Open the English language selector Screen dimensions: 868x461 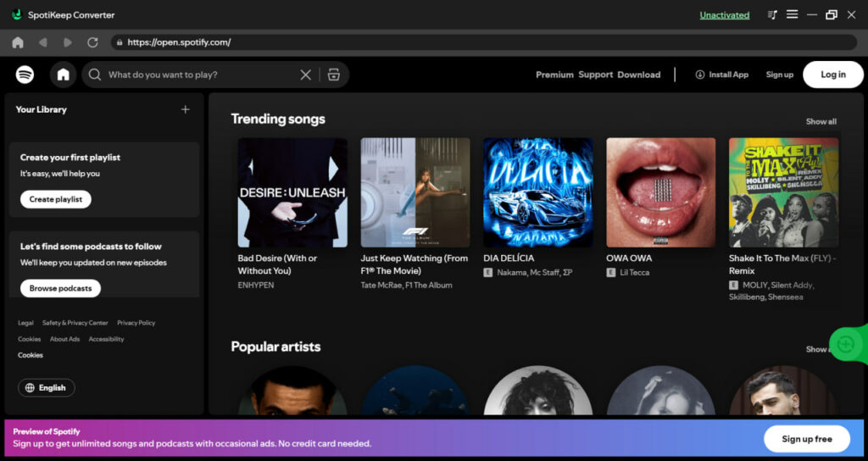click(x=47, y=387)
